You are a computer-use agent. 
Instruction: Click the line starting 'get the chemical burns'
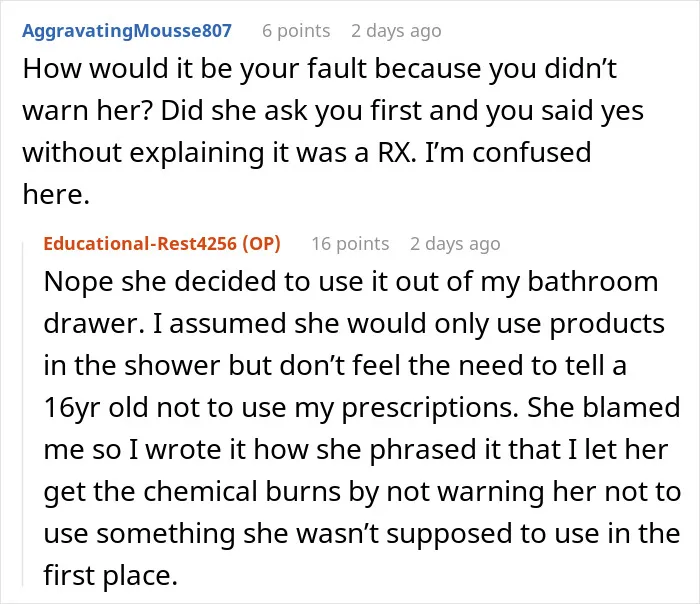pos(362,492)
